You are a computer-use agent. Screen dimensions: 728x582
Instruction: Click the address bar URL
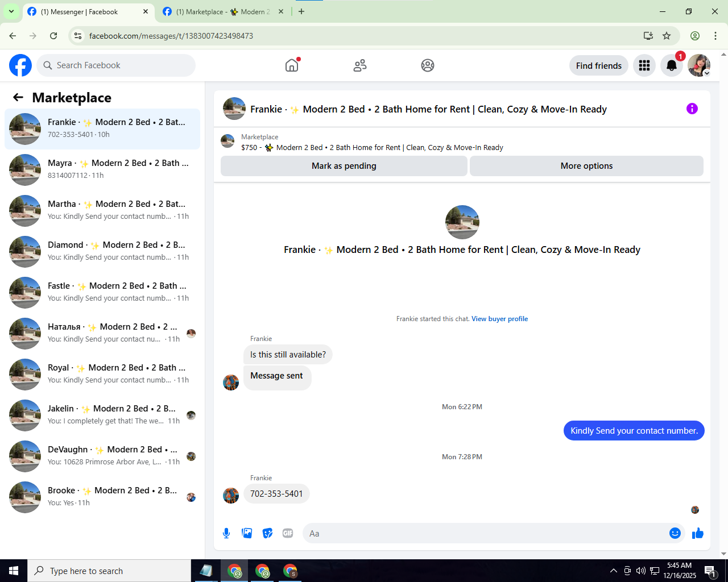coord(171,36)
